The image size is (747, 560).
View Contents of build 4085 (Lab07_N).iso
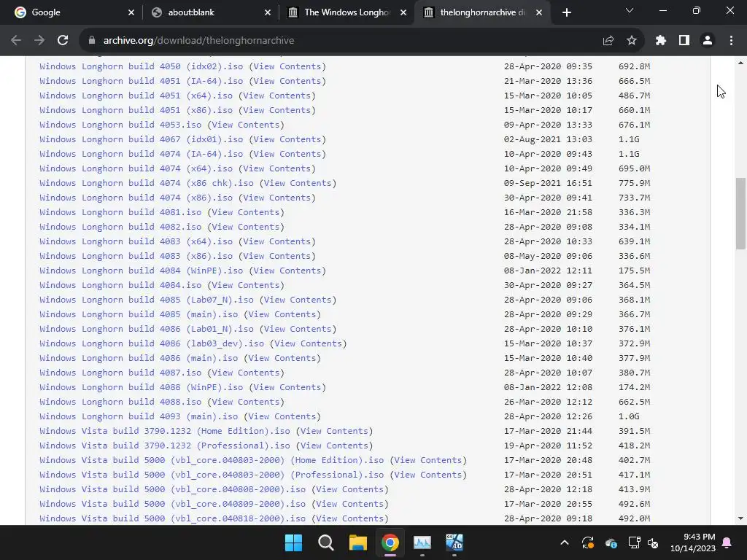(298, 300)
